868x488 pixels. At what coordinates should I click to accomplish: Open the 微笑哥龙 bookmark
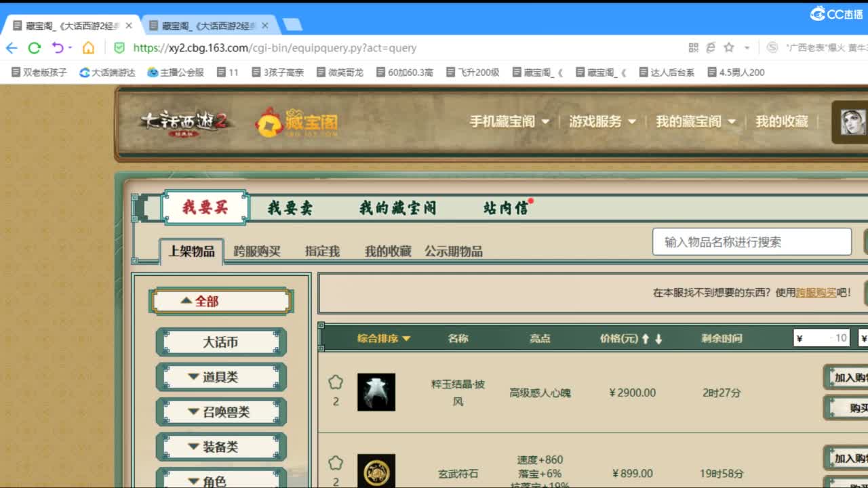[x=340, y=72]
